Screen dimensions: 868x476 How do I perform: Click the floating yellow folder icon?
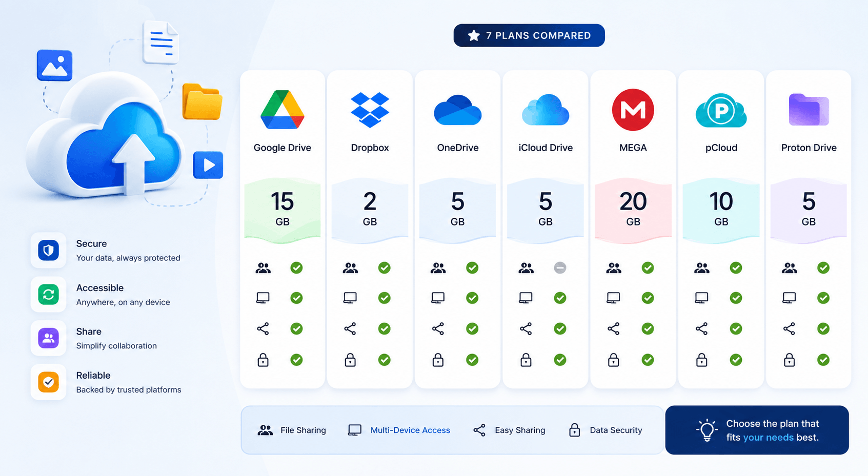[203, 101]
